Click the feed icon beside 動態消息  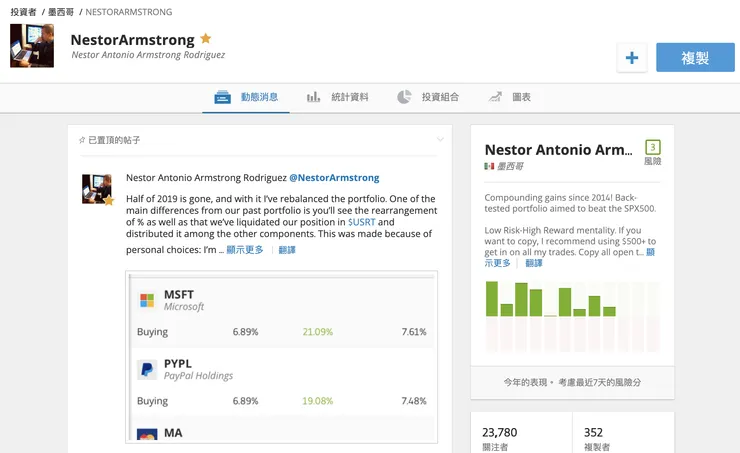tap(222, 97)
